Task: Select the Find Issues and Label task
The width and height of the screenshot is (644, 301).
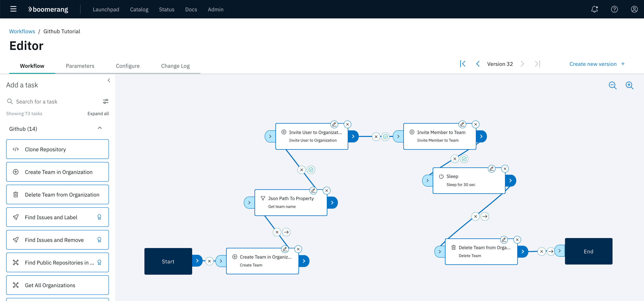Action: (58, 217)
